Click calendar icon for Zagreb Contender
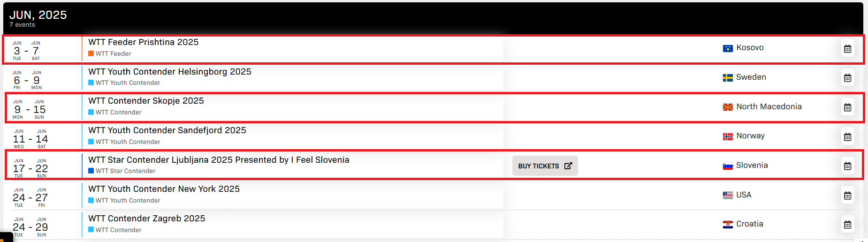This screenshot has height=242, width=868. tap(847, 225)
